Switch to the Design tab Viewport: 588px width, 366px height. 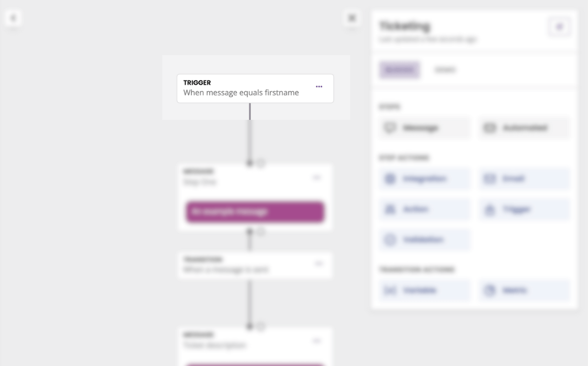pos(445,69)
